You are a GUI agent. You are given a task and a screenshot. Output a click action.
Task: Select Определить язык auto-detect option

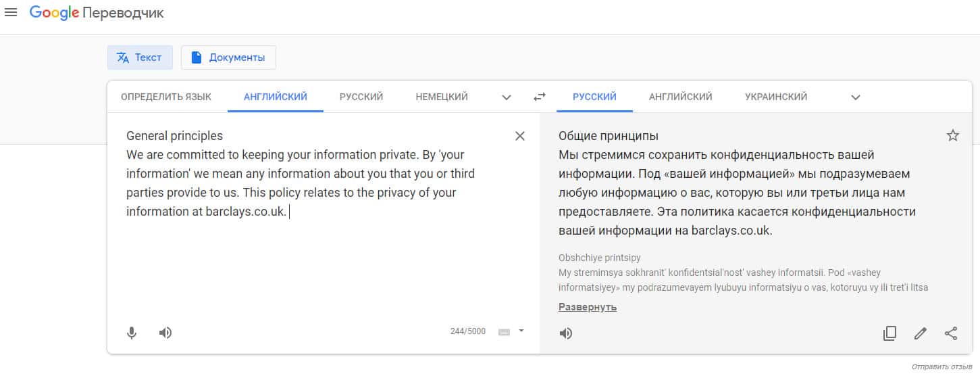pyautogui.click(x=166, y=97)
